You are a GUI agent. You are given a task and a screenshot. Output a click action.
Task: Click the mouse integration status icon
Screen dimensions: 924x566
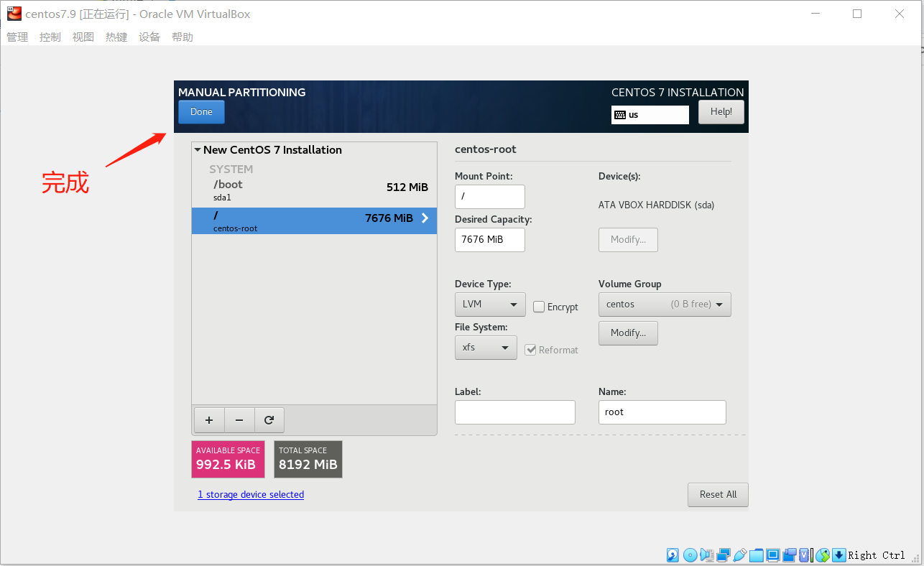823,555
